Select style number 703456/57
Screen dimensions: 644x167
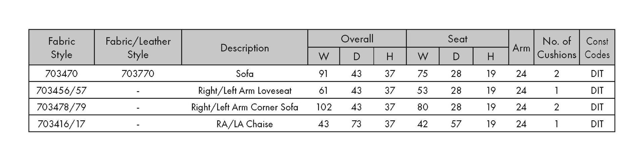click(x=61, y=90)
